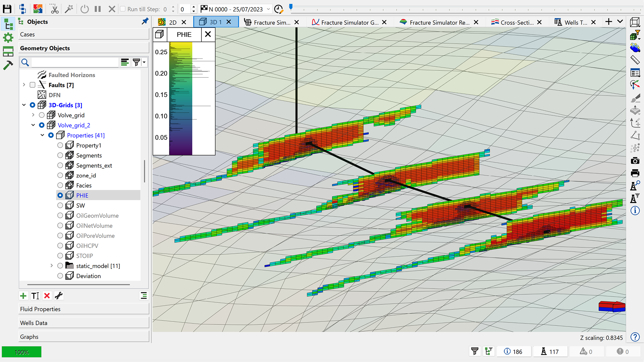Open the Fluid Properties section

84,309
